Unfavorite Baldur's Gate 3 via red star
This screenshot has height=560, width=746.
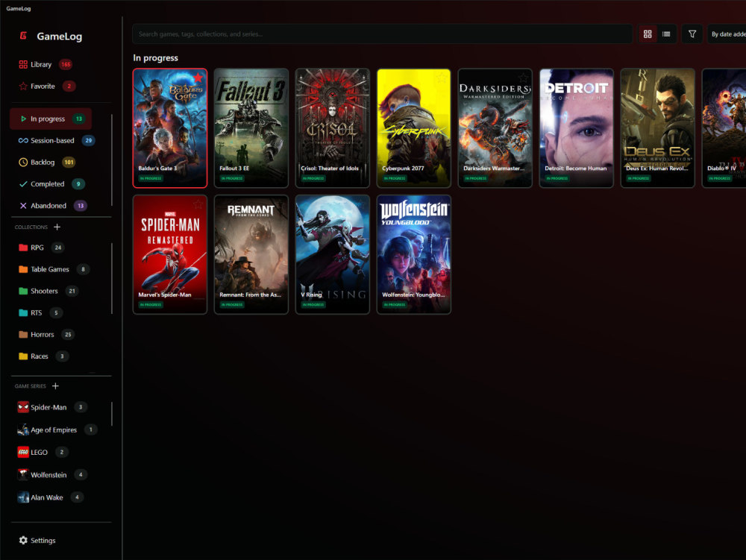(198, 77)
